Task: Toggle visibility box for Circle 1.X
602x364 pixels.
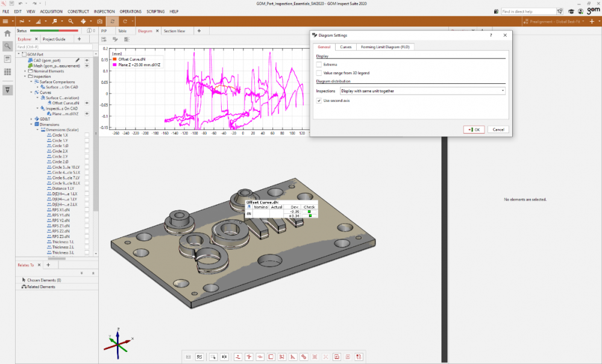Action: [x=87, y=135]
